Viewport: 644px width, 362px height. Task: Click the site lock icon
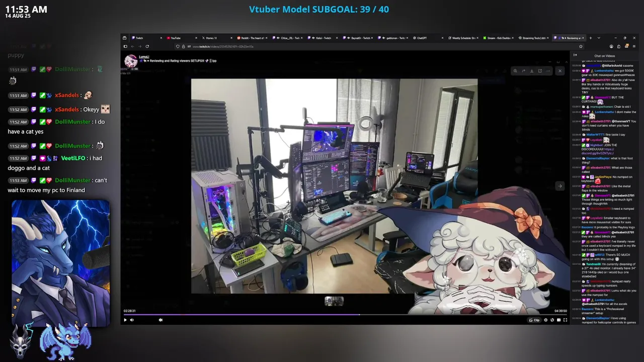[183, 46]
